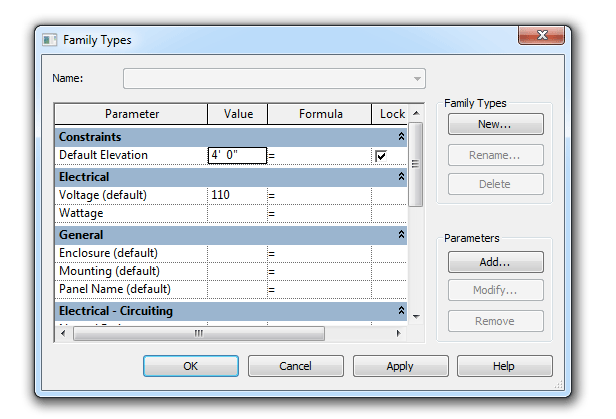The width and height of the screenshot is (616, 419).
Task: Click the Remove parameter button
Action: tap(496, 321)
